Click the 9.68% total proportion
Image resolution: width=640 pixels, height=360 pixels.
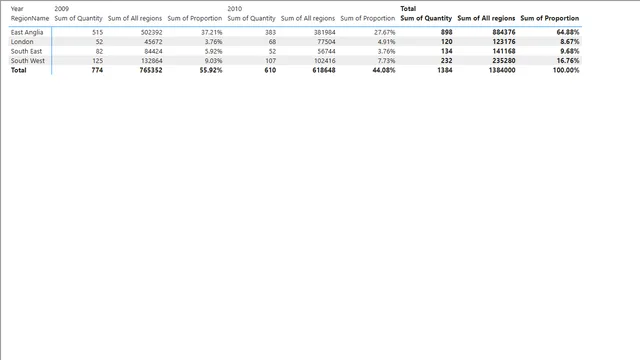tap(570, 51)
